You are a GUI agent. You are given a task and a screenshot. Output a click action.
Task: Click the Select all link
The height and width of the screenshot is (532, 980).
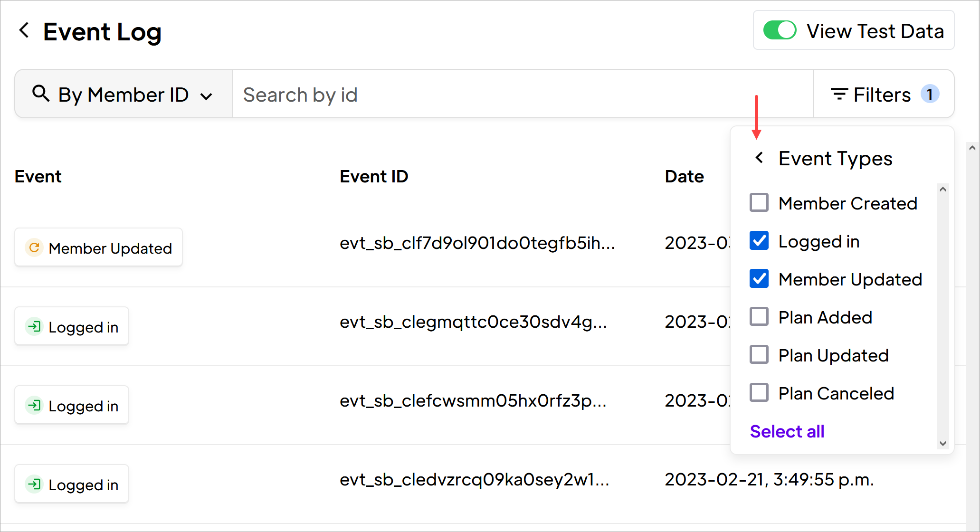pyautogui.click(x=787, y=431)
